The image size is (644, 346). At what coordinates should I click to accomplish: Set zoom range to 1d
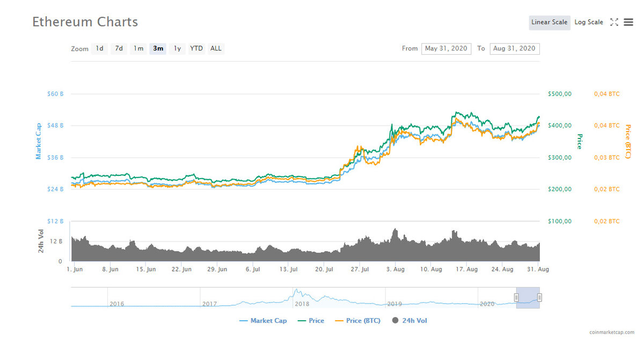point(99,49)
